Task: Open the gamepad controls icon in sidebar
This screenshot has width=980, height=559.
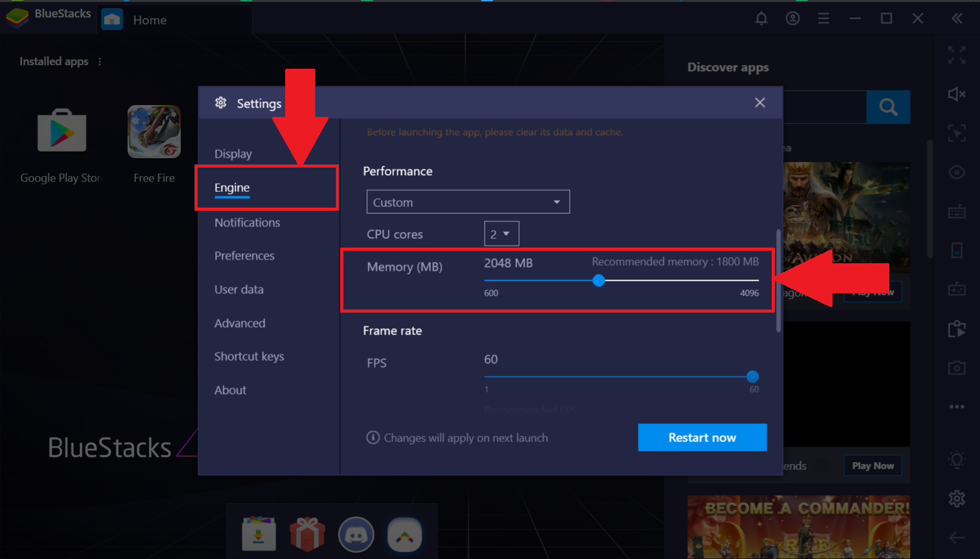Action: coord(957,290)
